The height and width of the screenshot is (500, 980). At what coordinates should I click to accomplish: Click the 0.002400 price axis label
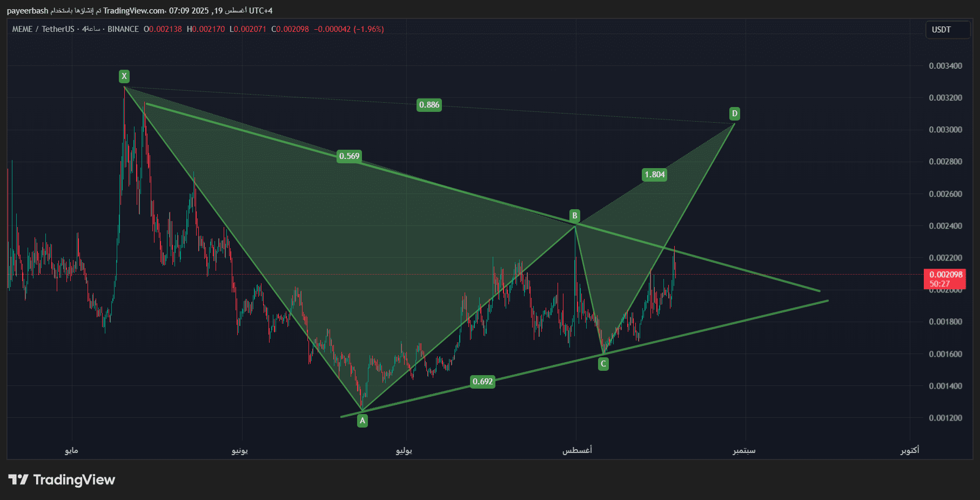tap(945, 226)
